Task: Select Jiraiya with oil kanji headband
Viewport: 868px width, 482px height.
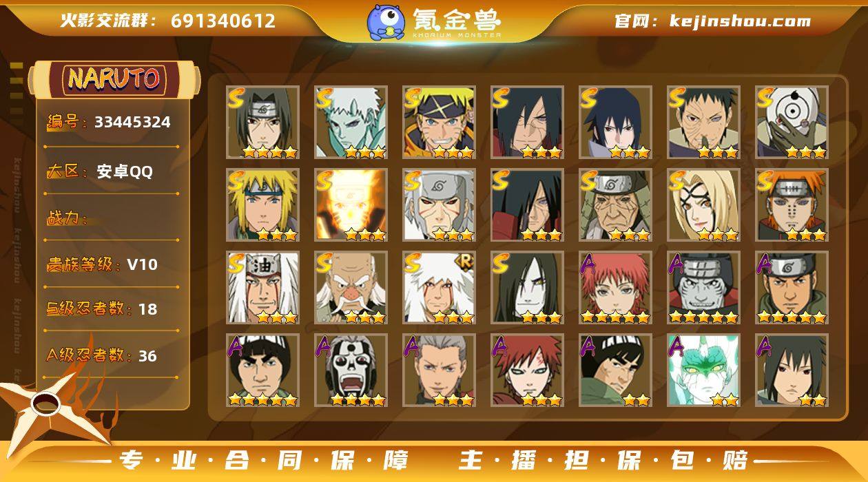Action: (262, 288)
